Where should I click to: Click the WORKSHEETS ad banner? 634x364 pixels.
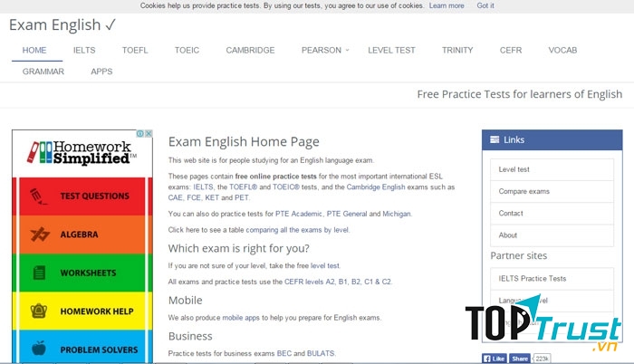coord(82,273)
